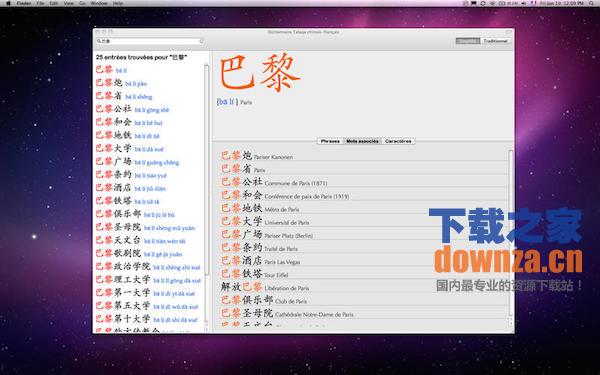Select result 巴黎铁塔 bā lí tiě tǎ

pos(127,201)
